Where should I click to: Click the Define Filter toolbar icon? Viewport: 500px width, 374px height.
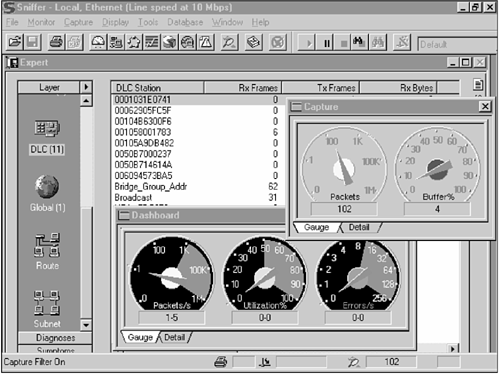(x=402, y=43)
